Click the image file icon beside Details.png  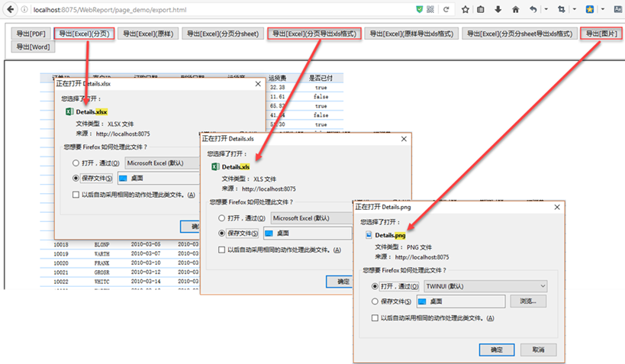(x=369, y=235)
